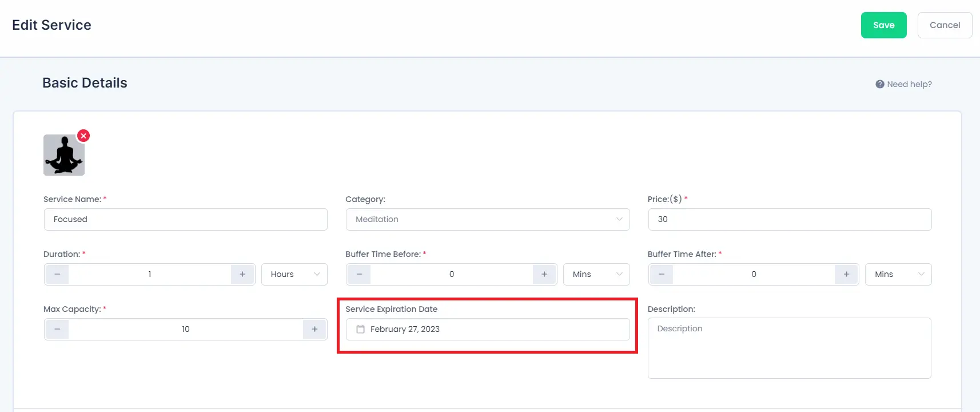
Task: Click the Category: label
Action: click(365, 199)
